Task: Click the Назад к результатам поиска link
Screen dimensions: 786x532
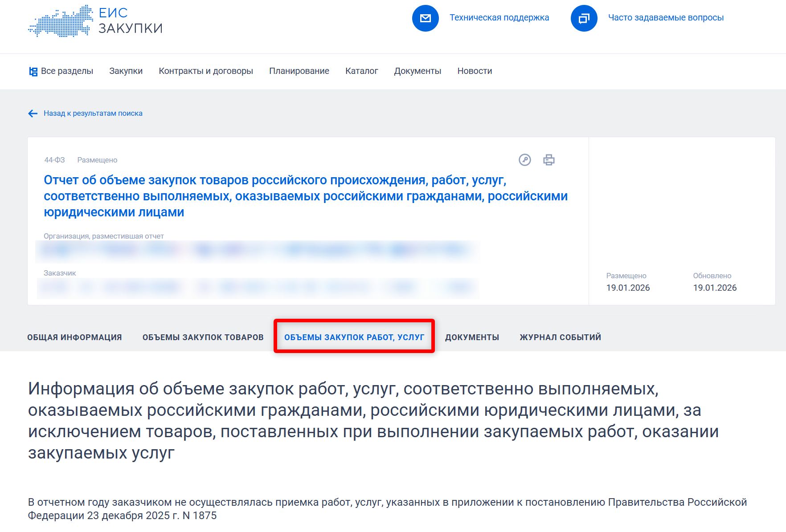Action: [92, 114]
